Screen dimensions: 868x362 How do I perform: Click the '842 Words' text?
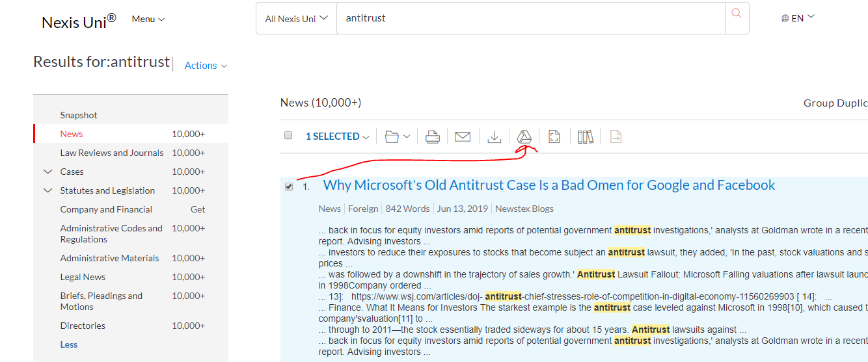click(x=407, y=209)
